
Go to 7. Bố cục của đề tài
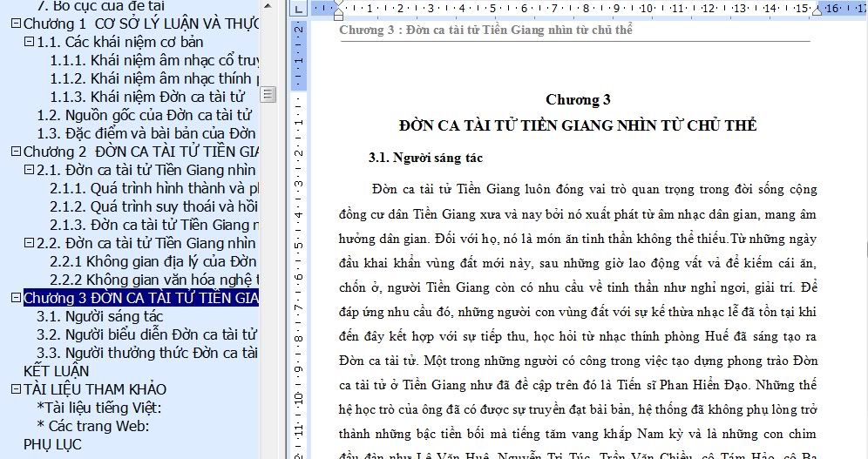click(x=100, y=6)
